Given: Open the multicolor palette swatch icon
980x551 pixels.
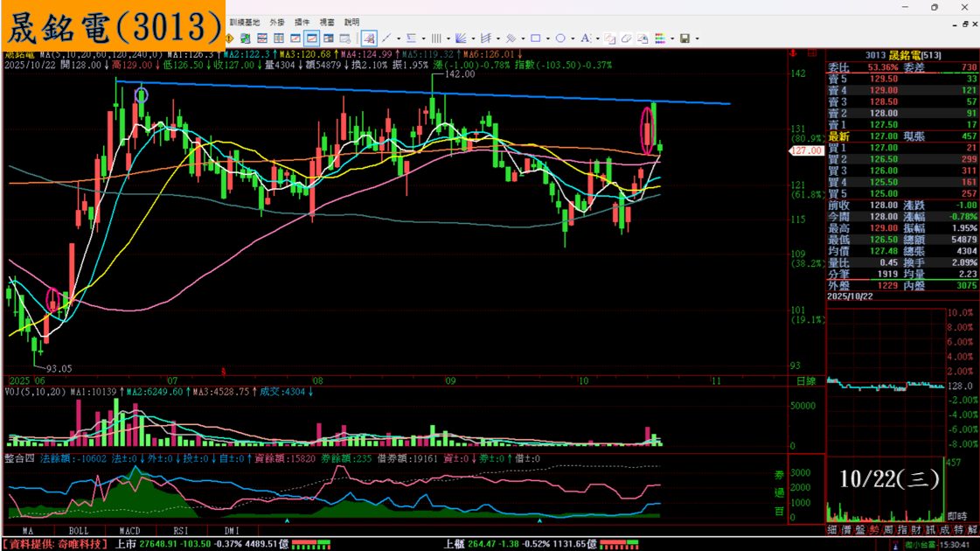Looking at the screenshot, I should pos(660,38).
